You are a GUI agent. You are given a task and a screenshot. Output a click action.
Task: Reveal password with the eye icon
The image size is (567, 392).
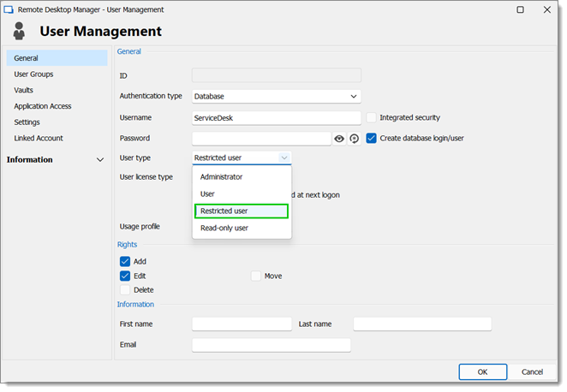pyautogui.click(x=339, y=139)
